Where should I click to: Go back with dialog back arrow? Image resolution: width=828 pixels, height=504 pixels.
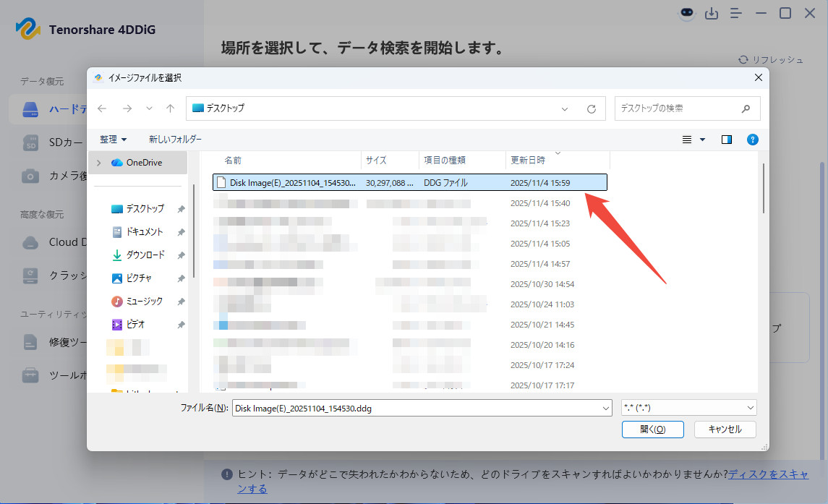click(x=102, y=108)
